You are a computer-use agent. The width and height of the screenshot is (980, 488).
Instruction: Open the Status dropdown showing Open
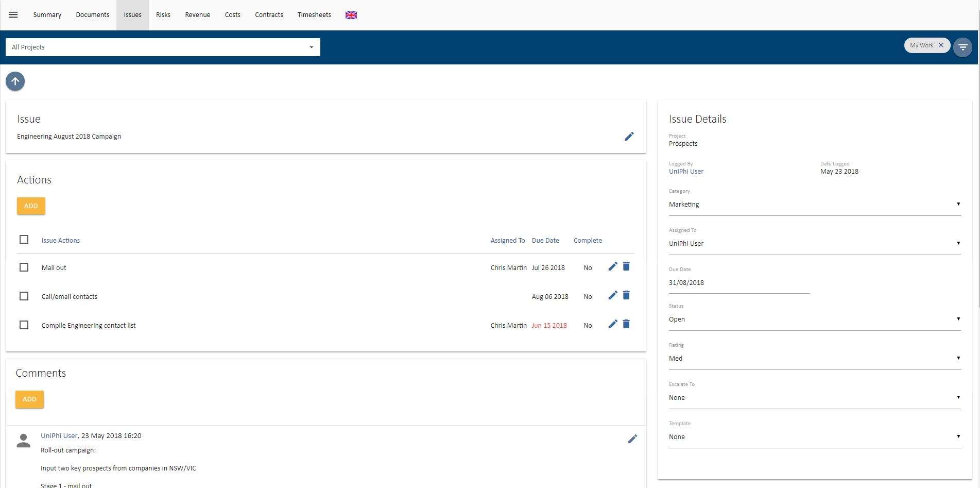coord(814,319)
